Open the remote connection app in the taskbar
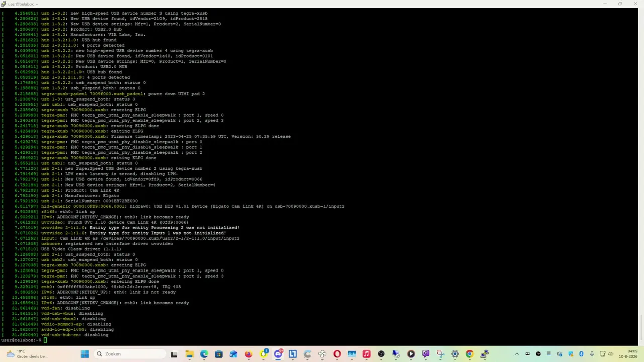Screen dimensions: 644x362 pos(395,354)
